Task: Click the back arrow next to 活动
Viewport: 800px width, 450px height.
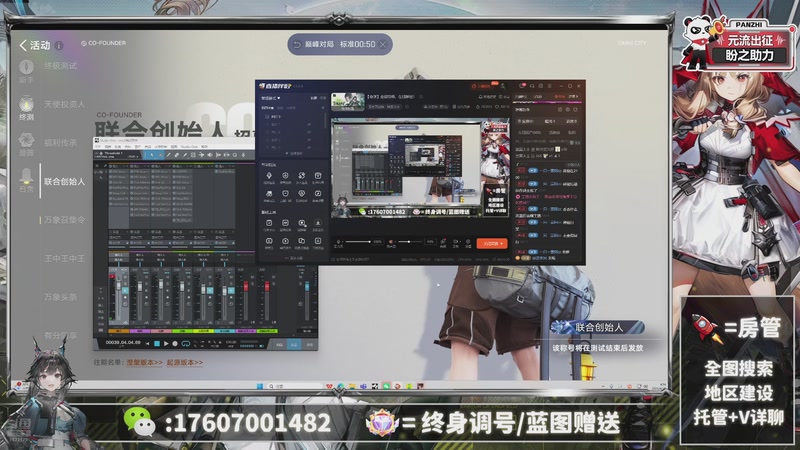Action: (x=23, y=45)
